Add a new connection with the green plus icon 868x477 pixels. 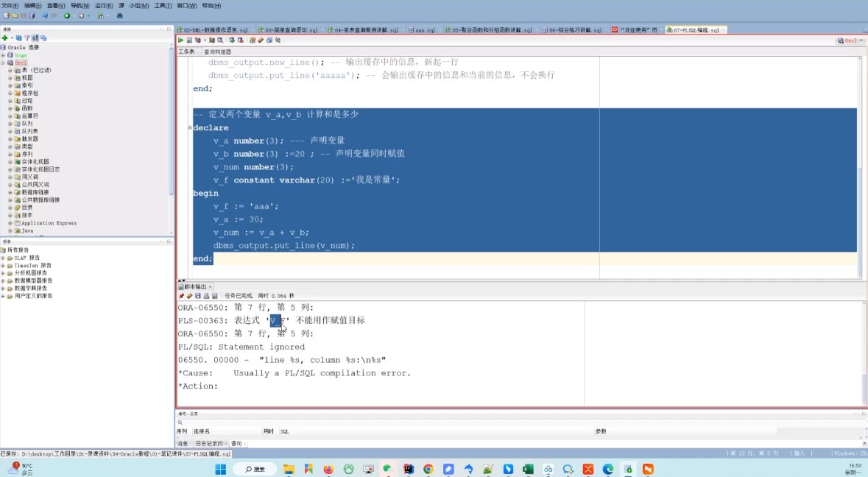click(5, 38)
